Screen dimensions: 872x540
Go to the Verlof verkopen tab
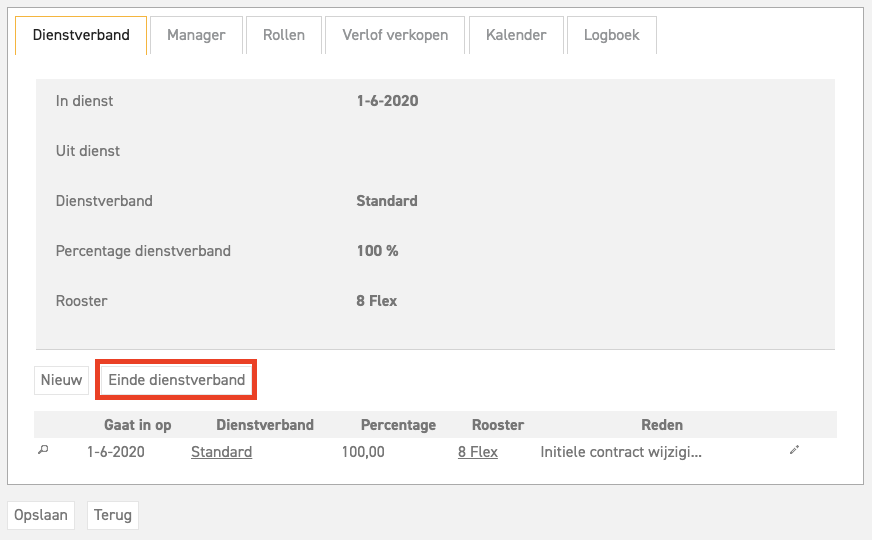[395, 35]
